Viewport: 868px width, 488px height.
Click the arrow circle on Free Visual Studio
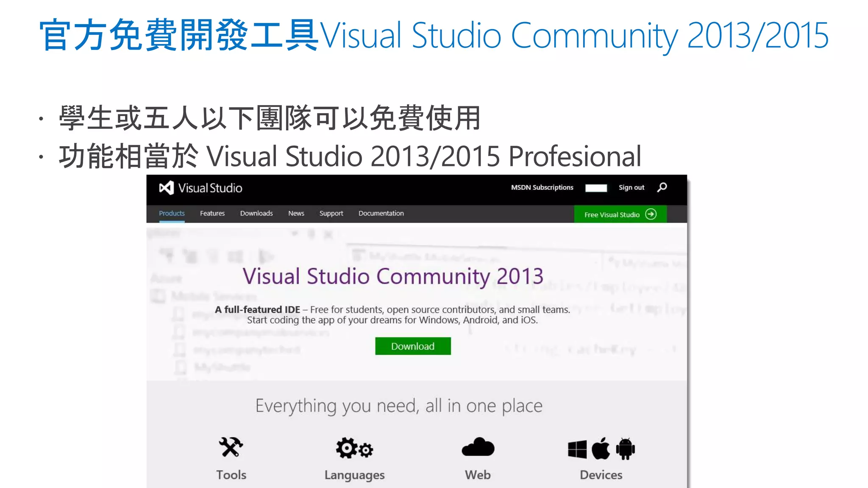[651, 214]
